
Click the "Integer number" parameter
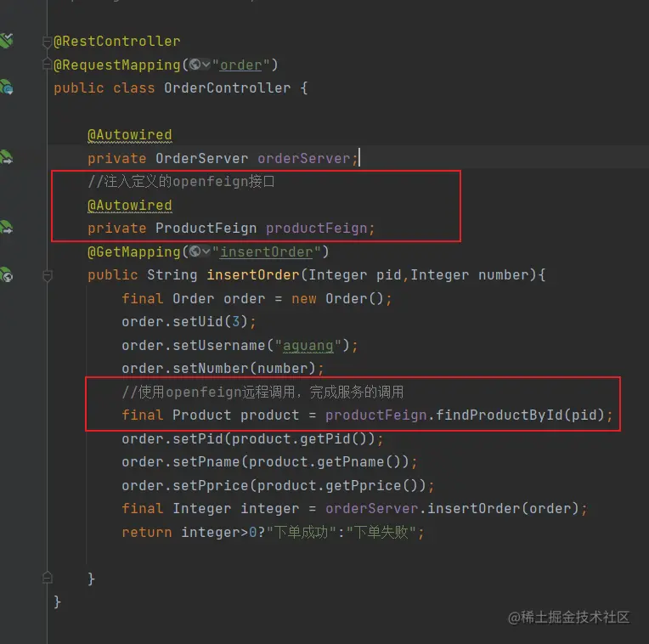(470, 274)
